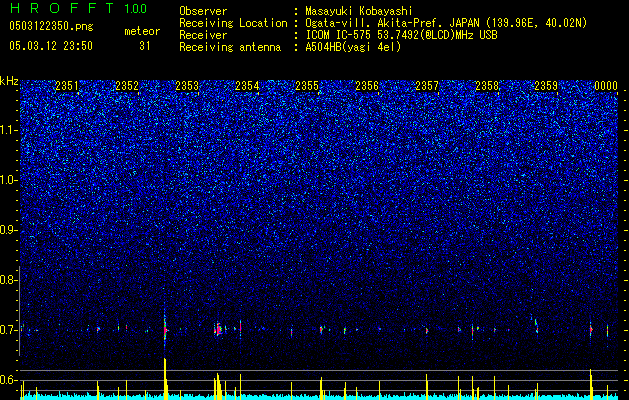This screenshot has width=629, height=400.
Task: Click the 2351 time marker
Action: click(x=67, y=86)
